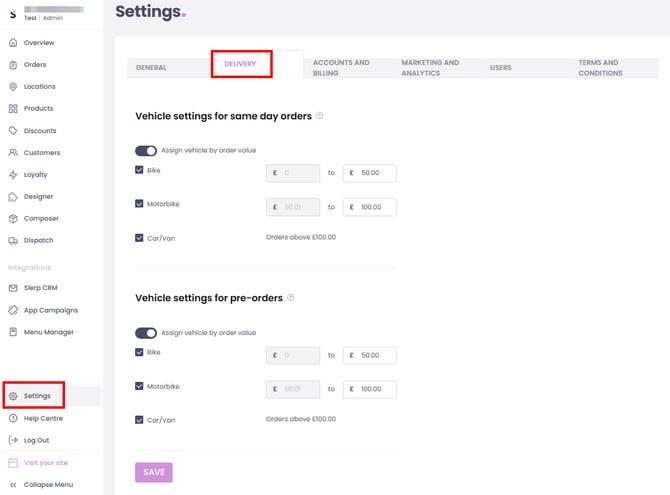
Task: Click help icon beside same day orders heading
Action: pos(320,116)
